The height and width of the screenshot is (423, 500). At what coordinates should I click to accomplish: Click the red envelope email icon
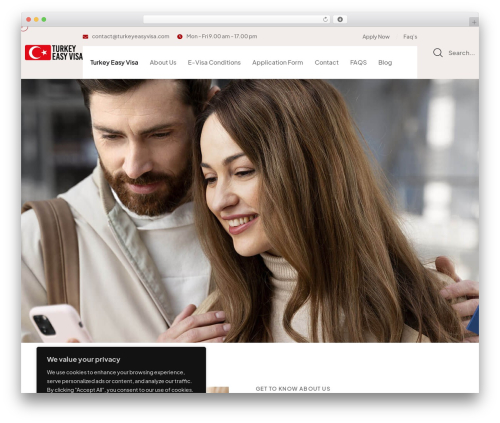(85, 37)
